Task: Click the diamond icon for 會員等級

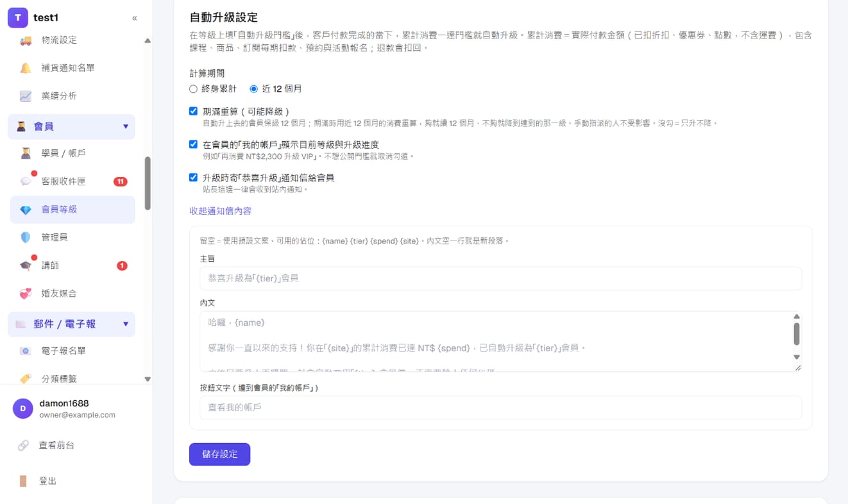Action: (x=26, y=210)
